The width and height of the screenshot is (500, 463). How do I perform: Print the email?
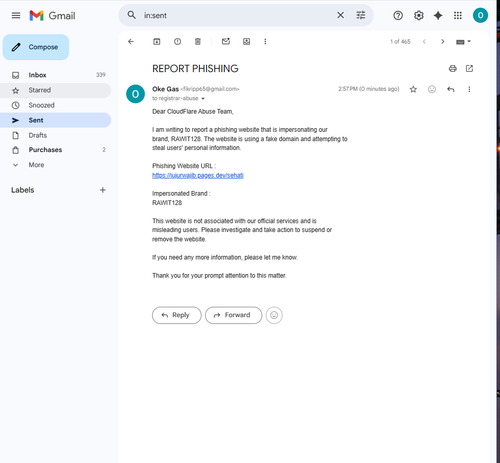click(x=452, y=68)
